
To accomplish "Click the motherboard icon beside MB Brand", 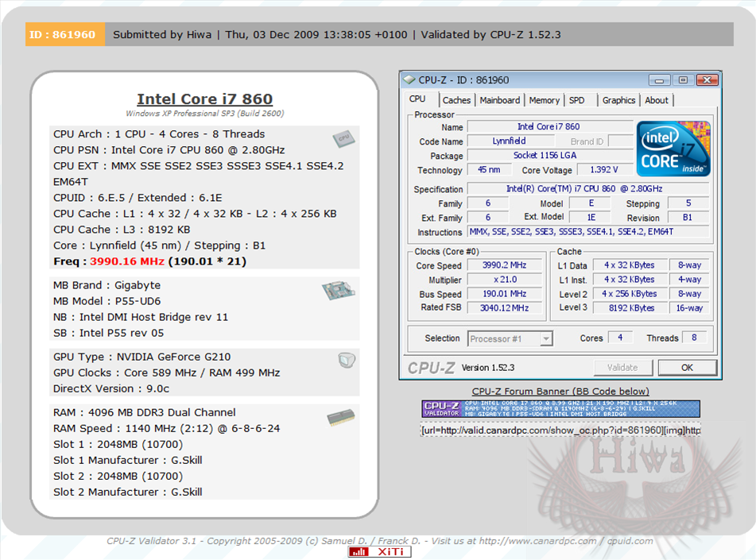I will [x=339, y=291].
